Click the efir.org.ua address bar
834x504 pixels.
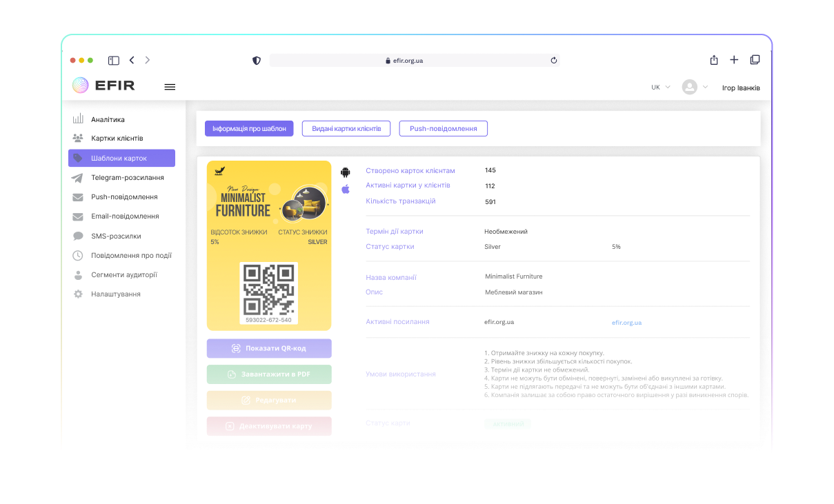click(415, 61)
